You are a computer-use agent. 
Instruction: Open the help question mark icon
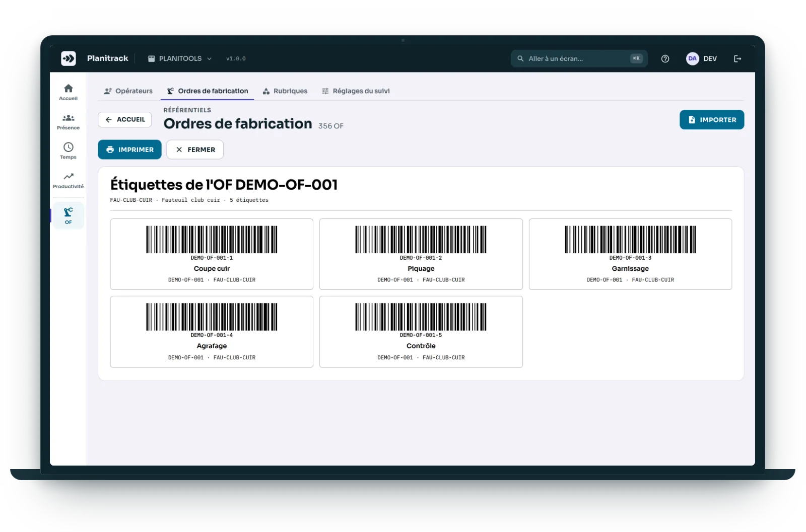click(x=665, y=59)
